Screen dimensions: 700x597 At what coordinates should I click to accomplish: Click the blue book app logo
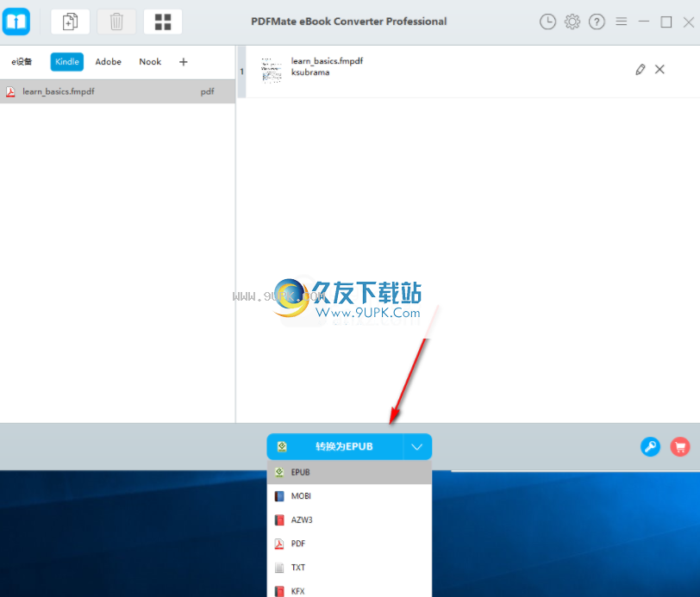click(16, 22)
